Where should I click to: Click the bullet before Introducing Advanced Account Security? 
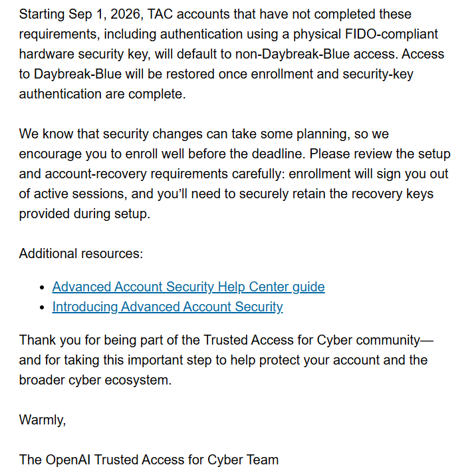point(42,307)
